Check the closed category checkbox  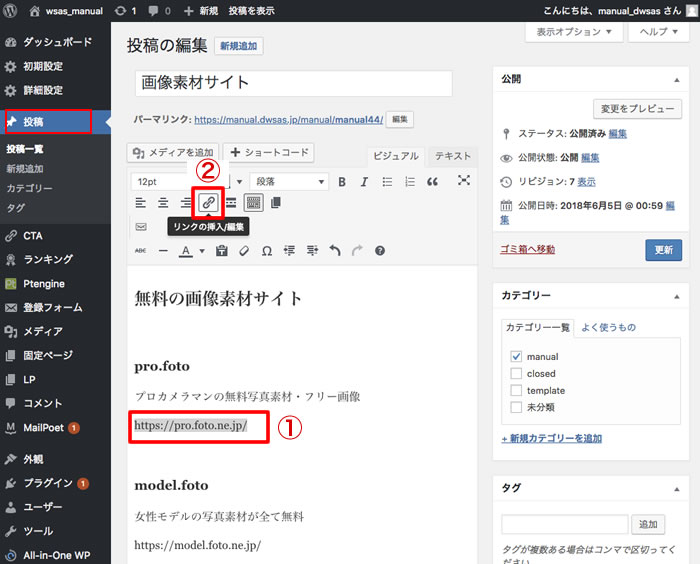(x=516, y=374)
